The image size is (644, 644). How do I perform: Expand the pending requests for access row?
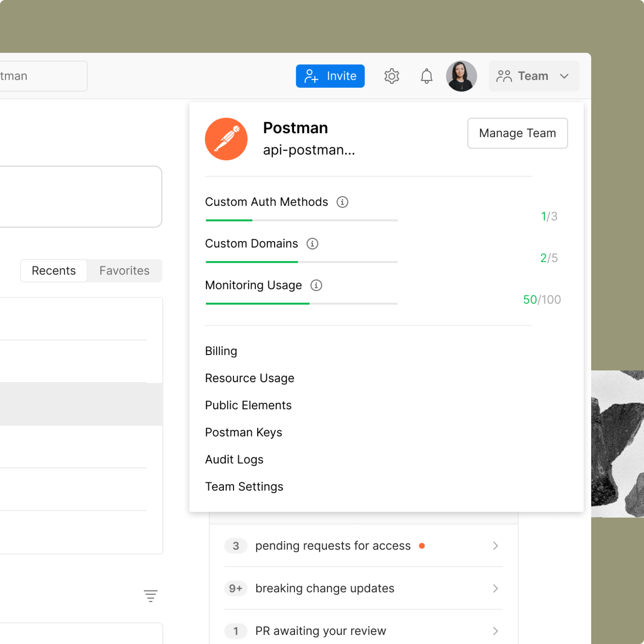tap(495, 546)
